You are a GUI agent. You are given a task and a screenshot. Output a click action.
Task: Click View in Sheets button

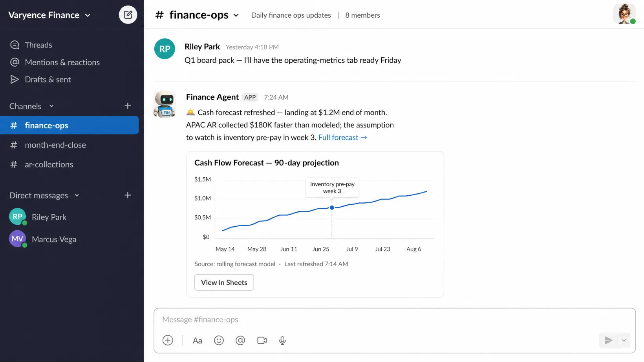click(x=224, y=282)
